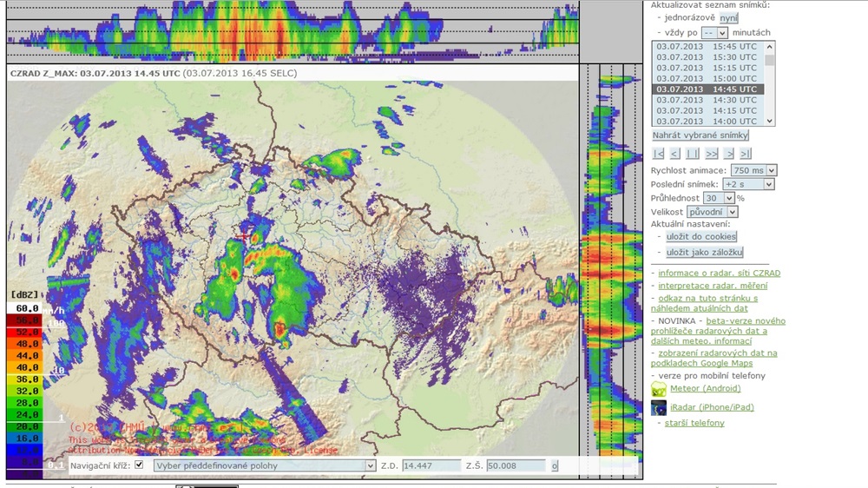
Task: Toggle the Navigační kříž checkbox
Action: click(139, 465)
